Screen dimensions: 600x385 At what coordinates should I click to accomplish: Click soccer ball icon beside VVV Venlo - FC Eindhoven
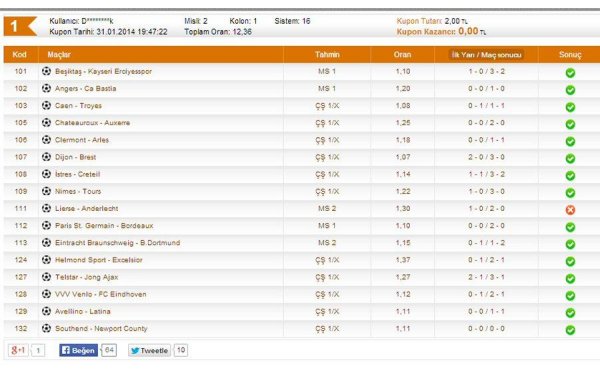tap(46, 294)
